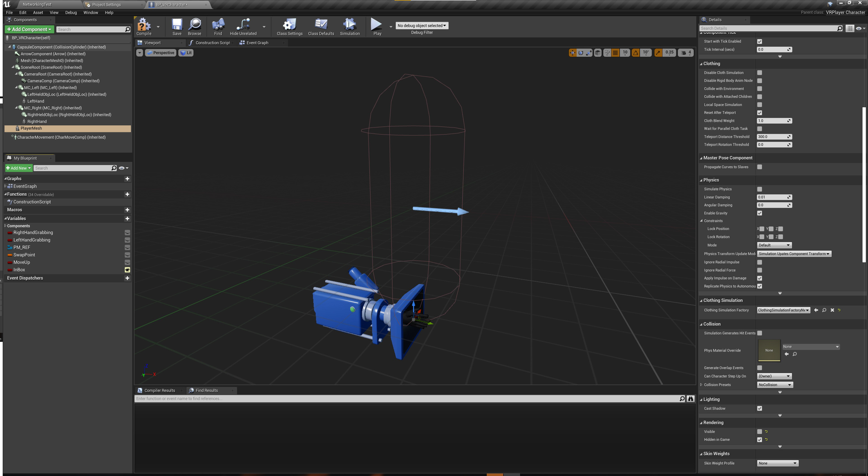Open Constraints Mode Default dropdown
The height and width of the screenshot is (476, 868).
(x=774, y=245)
